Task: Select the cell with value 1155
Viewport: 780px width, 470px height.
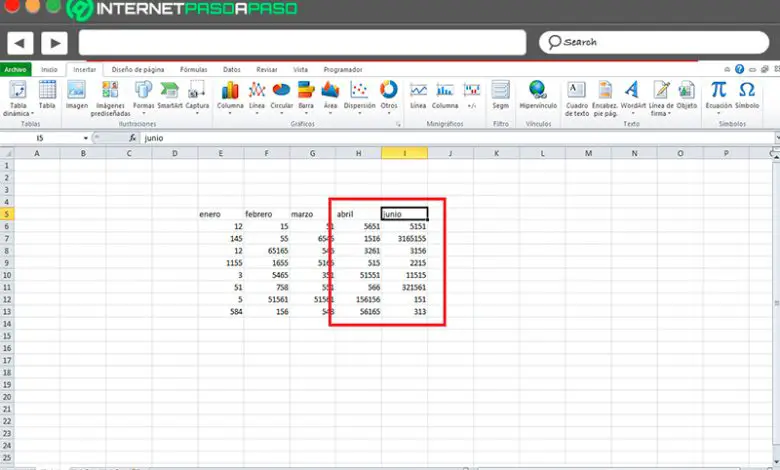Action: (220, 263)
